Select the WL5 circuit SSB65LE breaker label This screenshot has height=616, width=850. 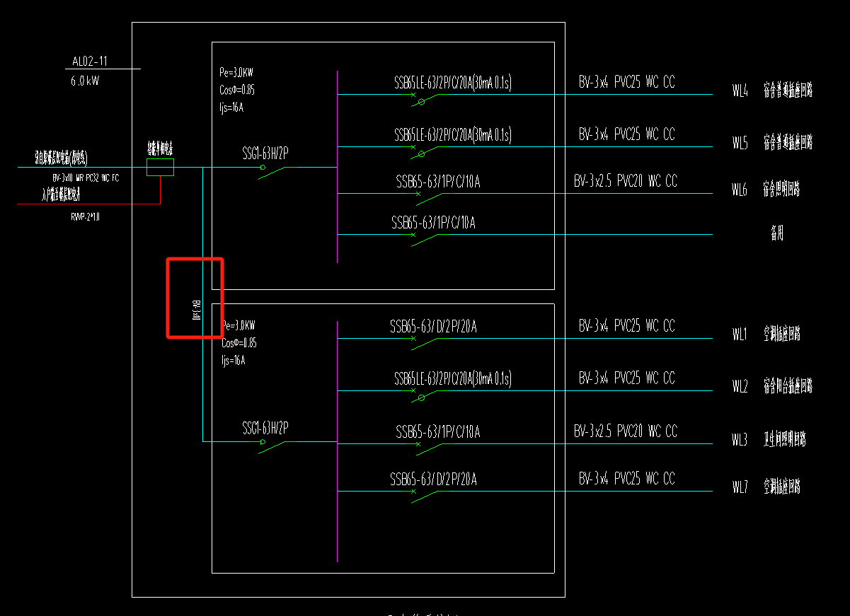453,134
